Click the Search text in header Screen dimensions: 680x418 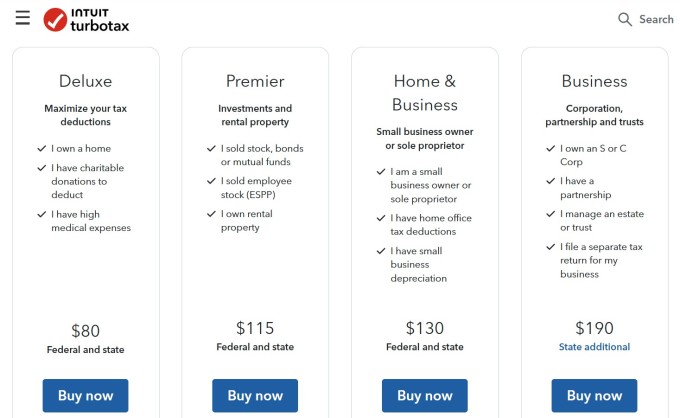click(656, 19)
